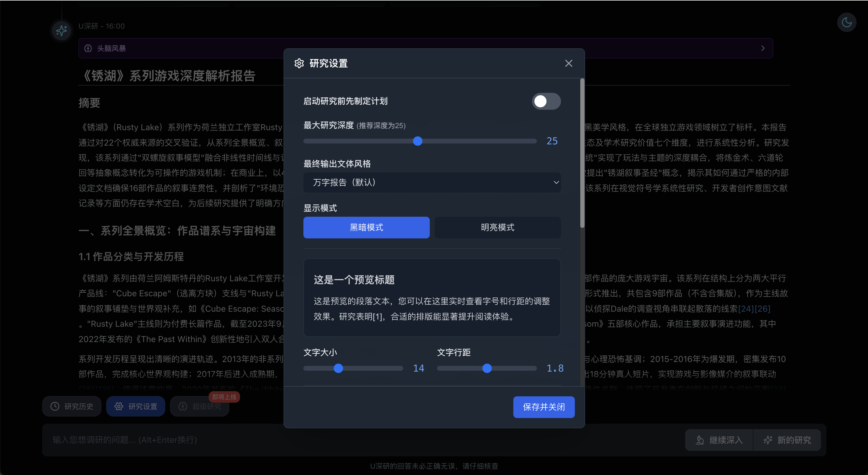Click the 超级研究 button
This screenshot has height=475, width=868.
click(199, 406)
